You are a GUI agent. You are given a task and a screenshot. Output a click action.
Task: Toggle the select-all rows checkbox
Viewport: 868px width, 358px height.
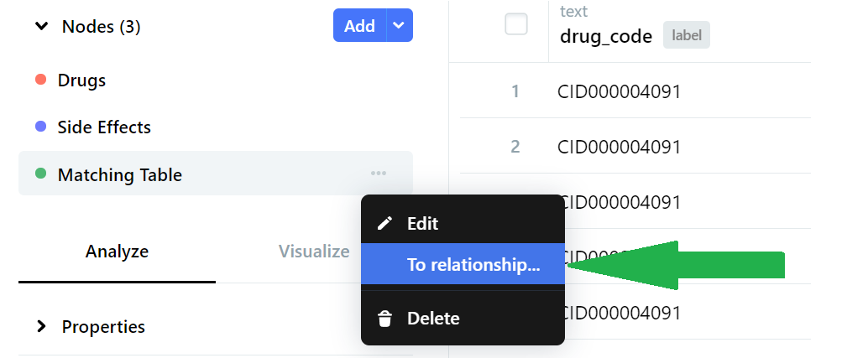[516, 25]
